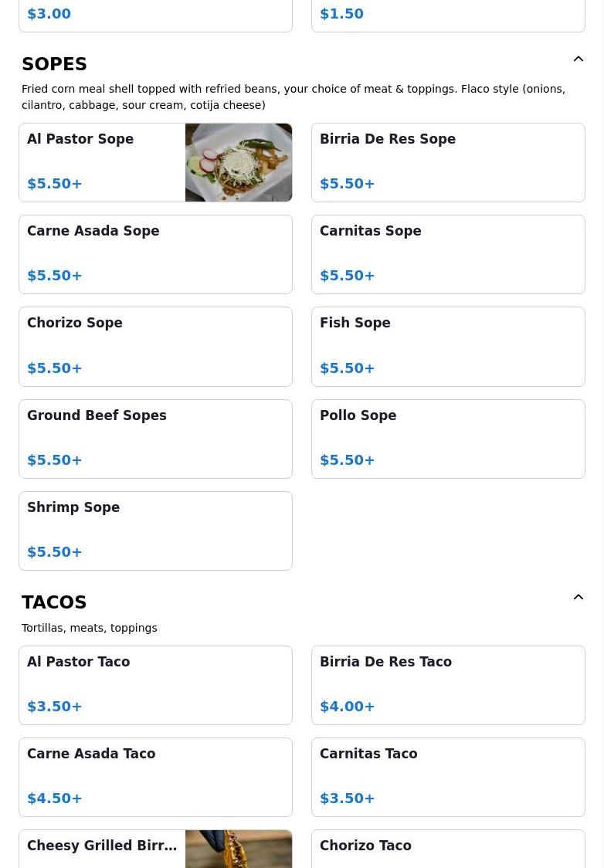Viewport: 604px width, 868px height.
Task: Open the Cheesy Grilled Birria photo
Action: tap(239, 849)
